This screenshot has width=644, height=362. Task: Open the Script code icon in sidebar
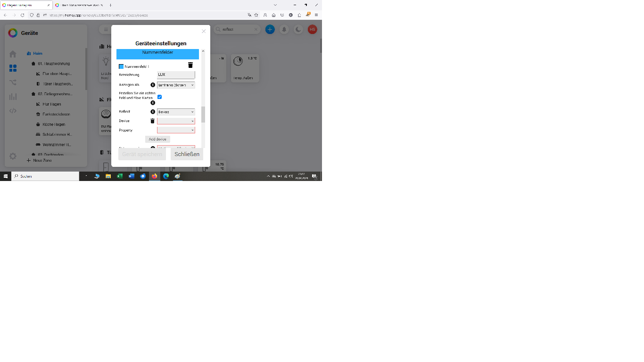(x=13, y=111)
